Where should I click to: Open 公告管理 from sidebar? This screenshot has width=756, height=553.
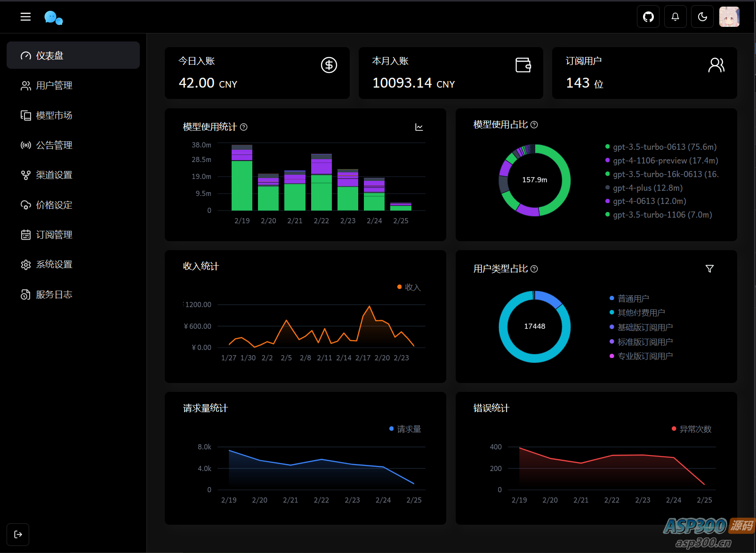click(x=54, y=145)
